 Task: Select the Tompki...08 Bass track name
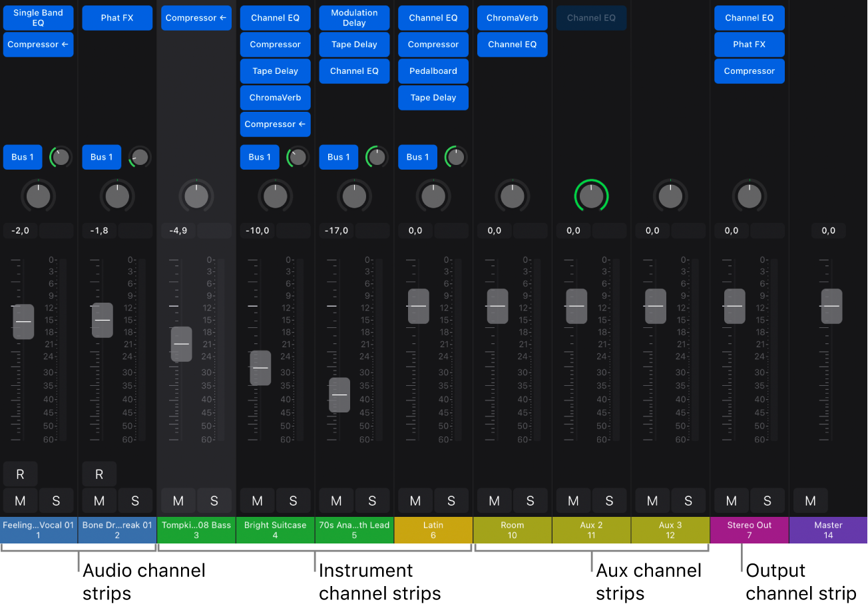click(196, 530)
